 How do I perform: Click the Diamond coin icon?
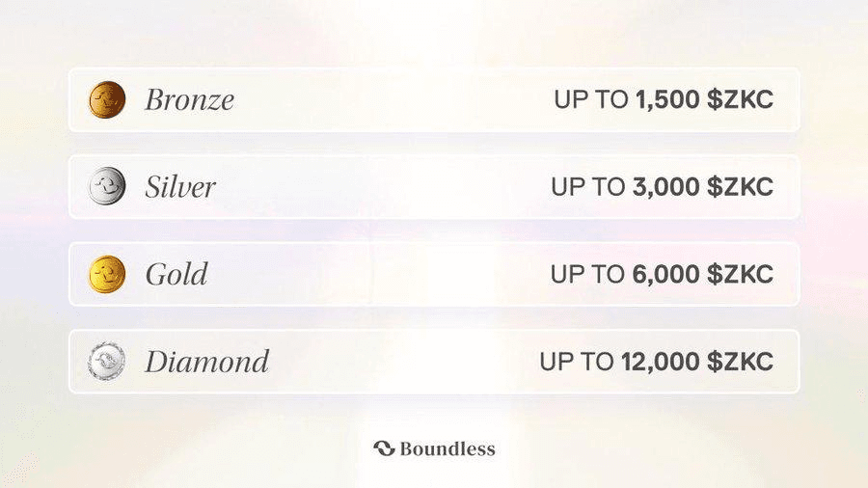[107, 362]
